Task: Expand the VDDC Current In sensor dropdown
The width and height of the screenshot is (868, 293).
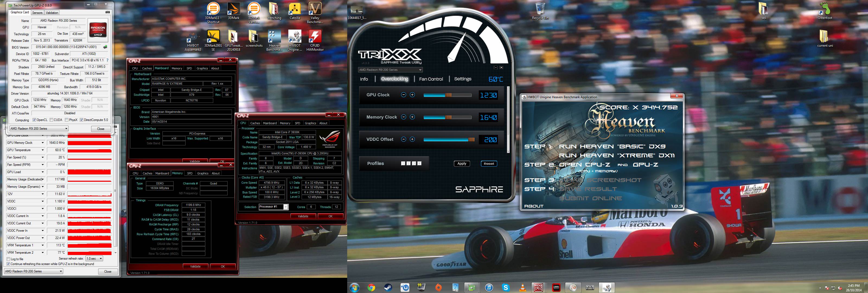Action: 43,216
